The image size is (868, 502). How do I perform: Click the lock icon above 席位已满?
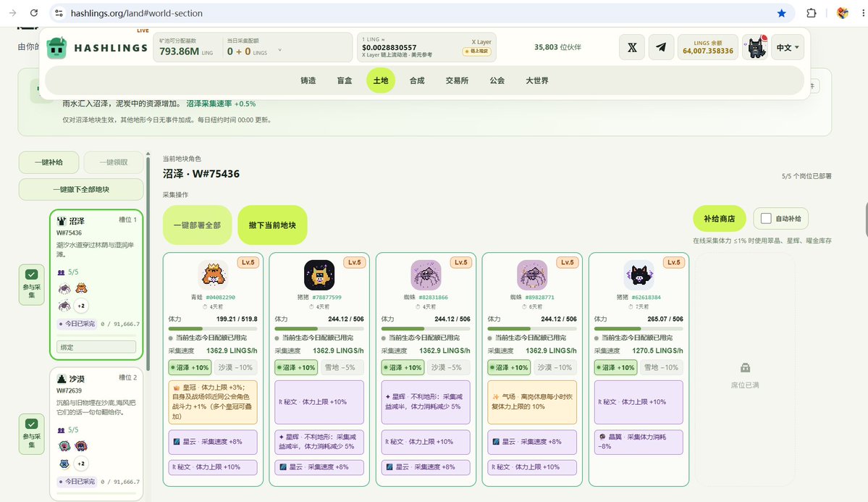pyautogui.click(x=745, y=367)
